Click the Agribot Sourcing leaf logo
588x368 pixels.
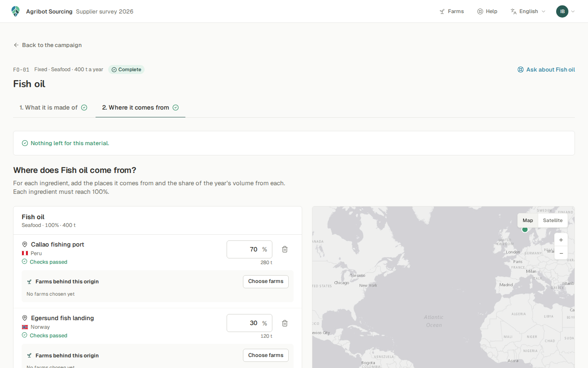(x=16, y=11)
